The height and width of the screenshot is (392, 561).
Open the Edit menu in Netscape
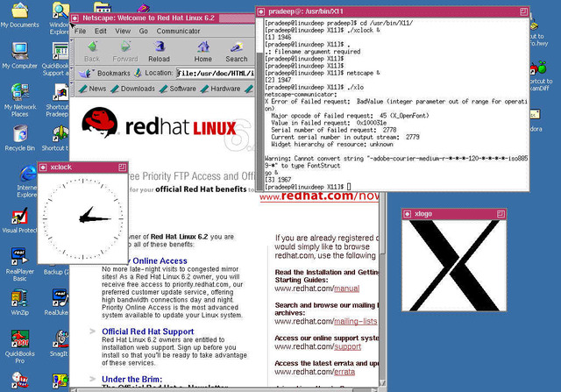(101, 32)
